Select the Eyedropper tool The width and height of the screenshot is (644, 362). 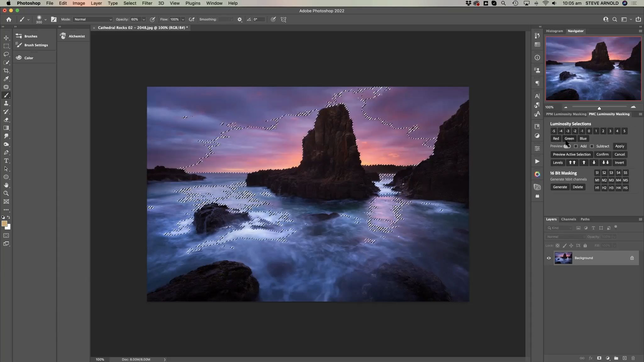tap(6, 79)
